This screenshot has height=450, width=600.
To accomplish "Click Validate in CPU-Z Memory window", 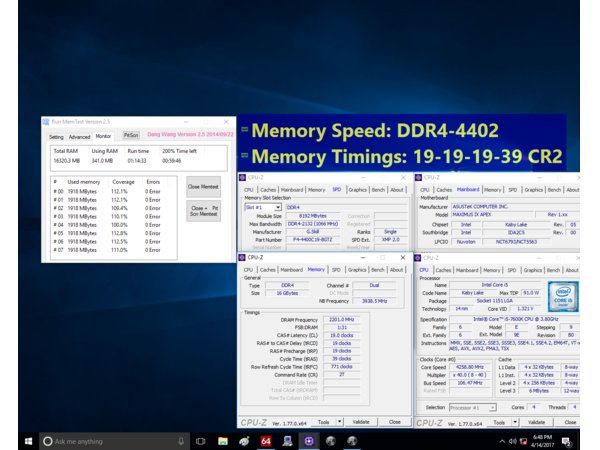I will point(360,422).
